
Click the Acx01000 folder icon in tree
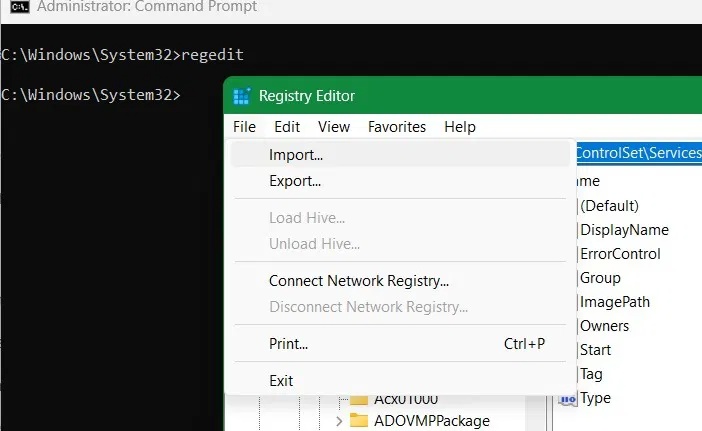(359, 399)
